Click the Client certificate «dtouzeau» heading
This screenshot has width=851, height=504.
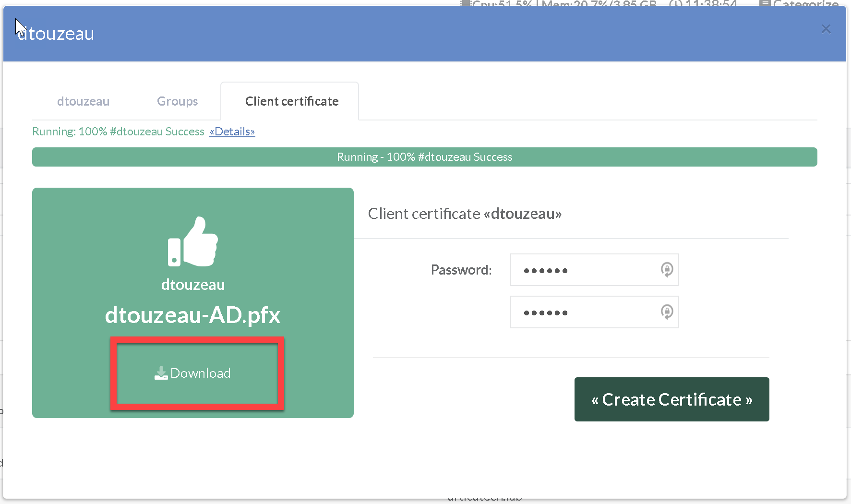pyautogui.click(x=464, y=214)
